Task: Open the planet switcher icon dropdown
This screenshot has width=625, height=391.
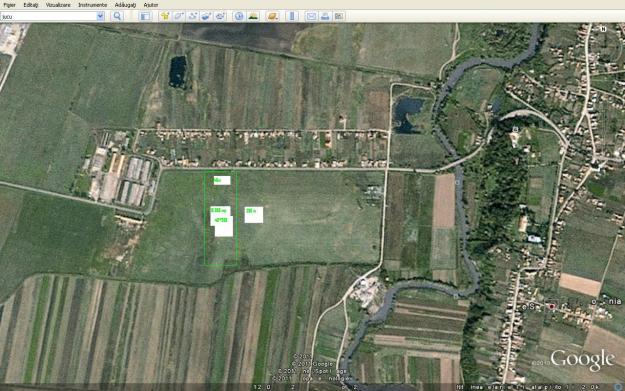Action: pyautogui.click(x=273, y=16)
